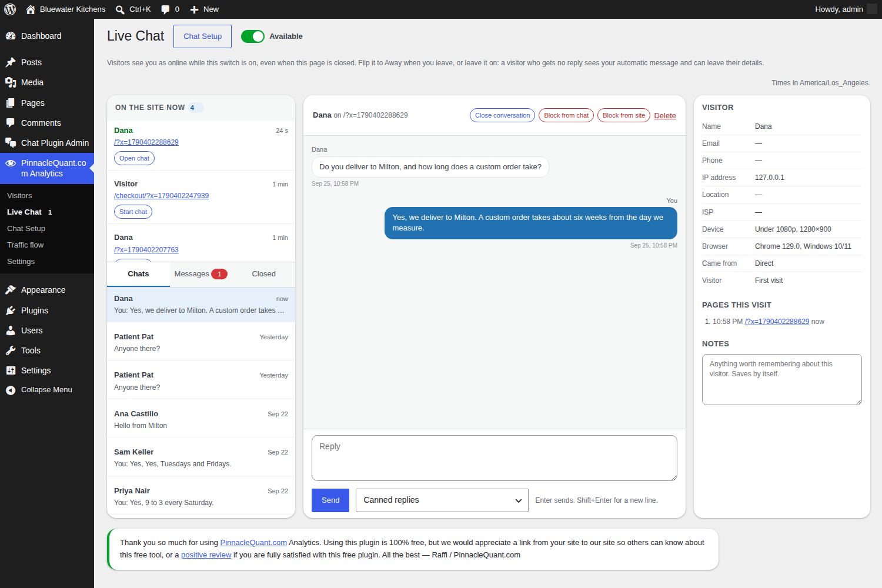
Task: Click the Posts pin icon
Action: (11, 62)
